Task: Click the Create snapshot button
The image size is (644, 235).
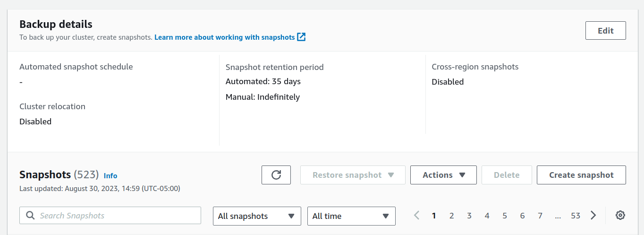Action: point(581,175)
